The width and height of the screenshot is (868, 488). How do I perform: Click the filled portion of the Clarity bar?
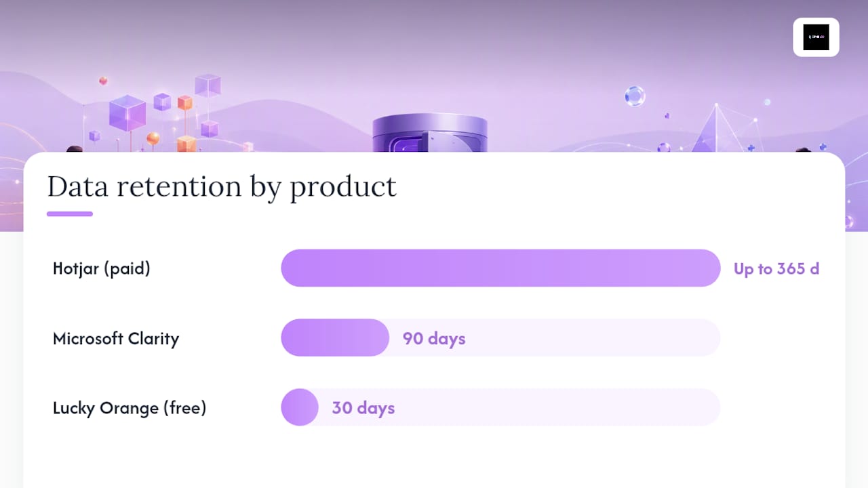(335, 338)
